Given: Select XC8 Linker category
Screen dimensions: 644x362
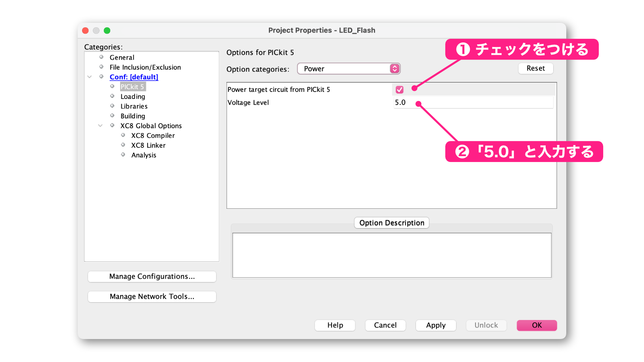Looking at the screenshot, I should (x=148, y=145).
